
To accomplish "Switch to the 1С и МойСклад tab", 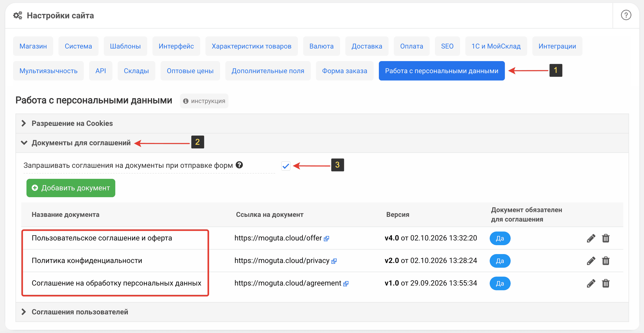I will pos(496,46).
